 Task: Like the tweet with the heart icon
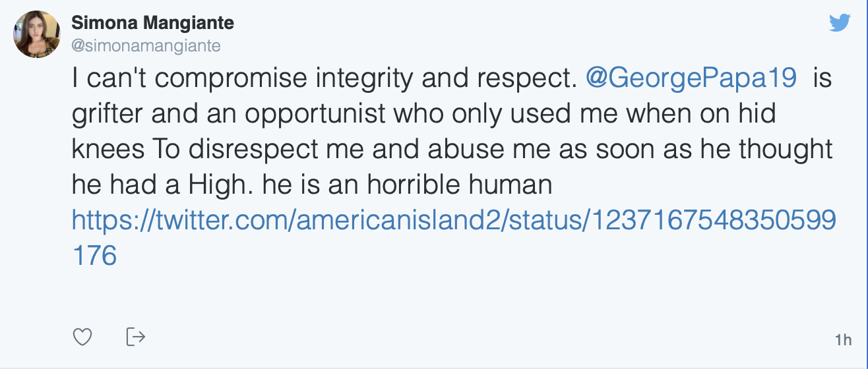tap(82, 337)
